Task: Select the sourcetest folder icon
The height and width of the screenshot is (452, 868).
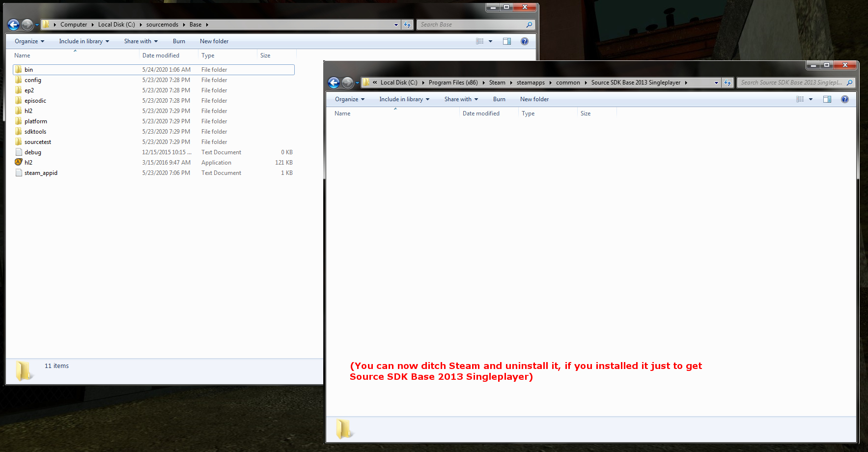Action: [x=19, y=142]
